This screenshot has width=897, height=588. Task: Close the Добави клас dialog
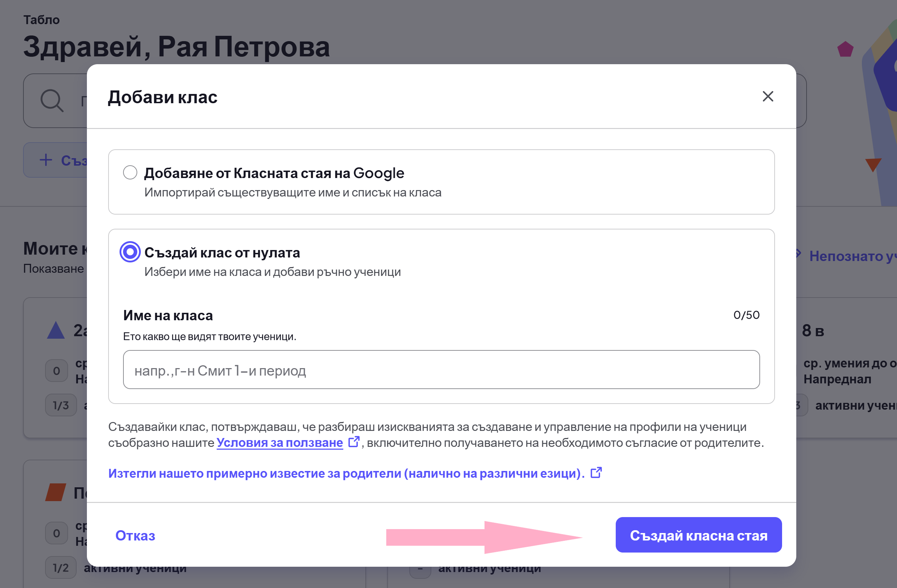(768, 96)
